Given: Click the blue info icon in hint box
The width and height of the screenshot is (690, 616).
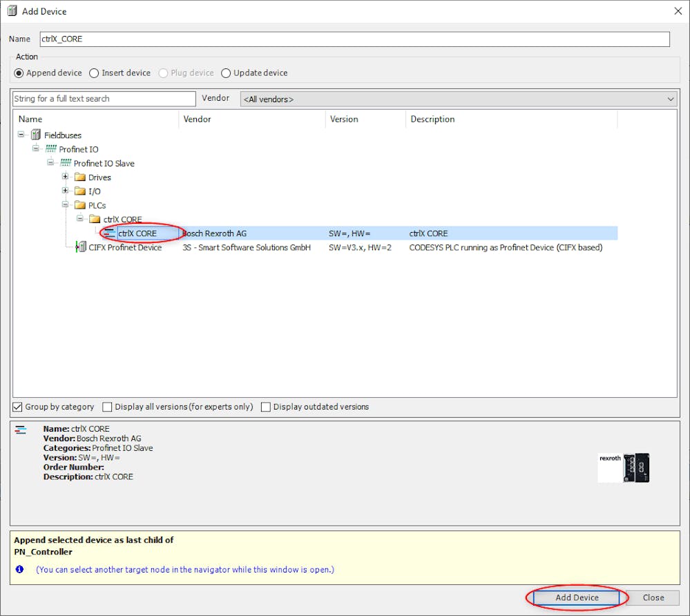Looking at the screenshot, I should [19, 569].
